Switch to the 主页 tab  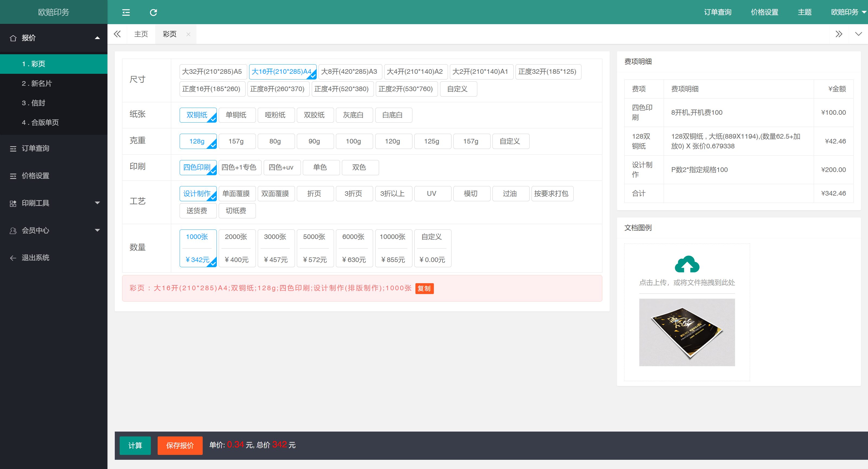pyautogui.click(x=141, y=34)
